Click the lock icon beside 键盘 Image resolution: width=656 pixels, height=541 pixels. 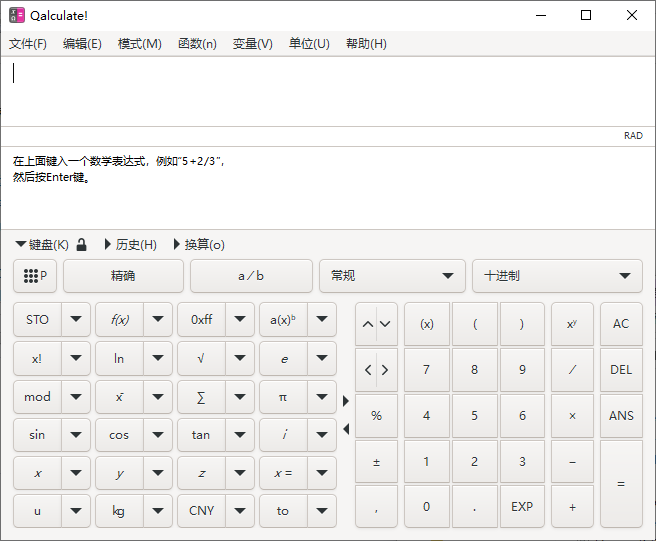[82, 245]
